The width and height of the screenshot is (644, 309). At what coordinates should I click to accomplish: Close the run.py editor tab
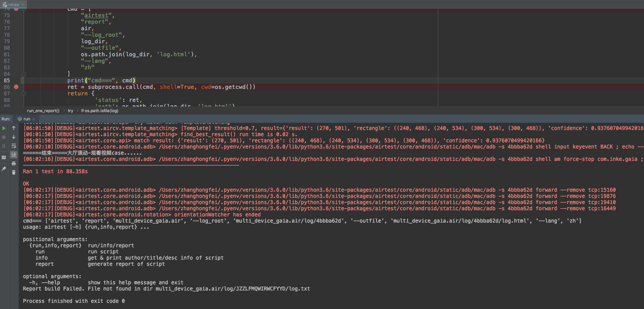pos(23,5)
